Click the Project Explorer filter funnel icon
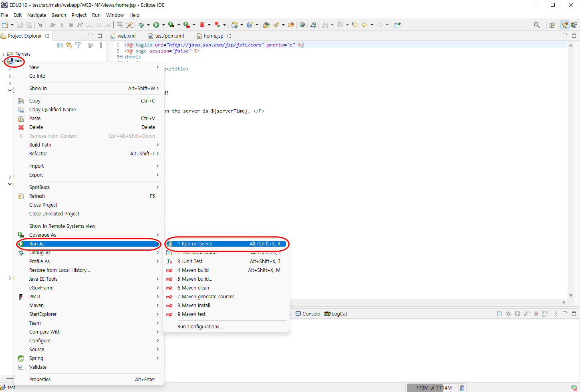Image resolution: width=580 pixels, height=392 pixels. 78,46
